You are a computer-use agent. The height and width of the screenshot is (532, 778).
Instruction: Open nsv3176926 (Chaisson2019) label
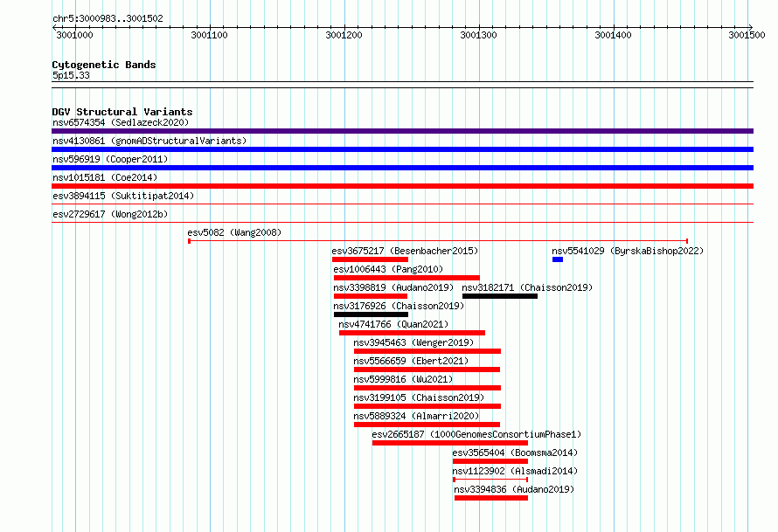click(x=399, y=306)
